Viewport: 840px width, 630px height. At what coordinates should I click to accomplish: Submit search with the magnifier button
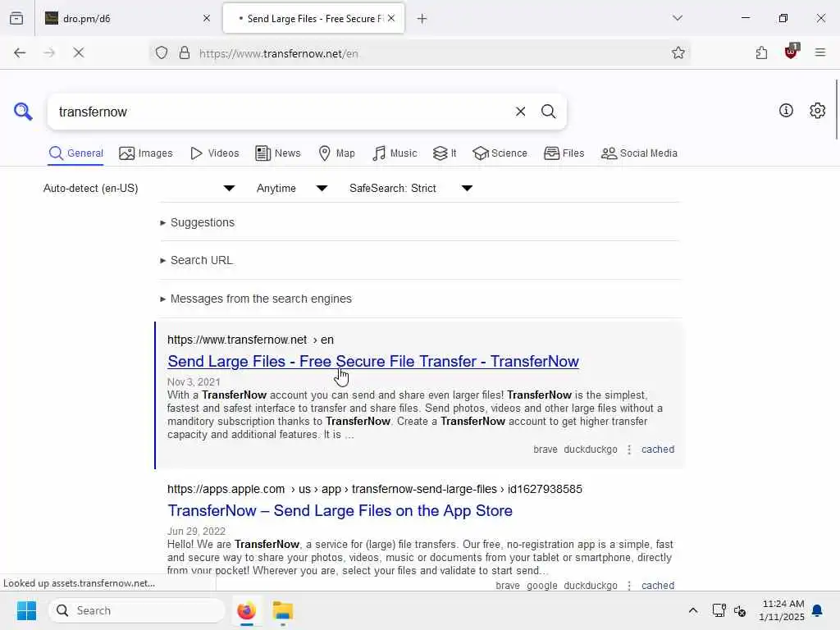coord(548,112)
